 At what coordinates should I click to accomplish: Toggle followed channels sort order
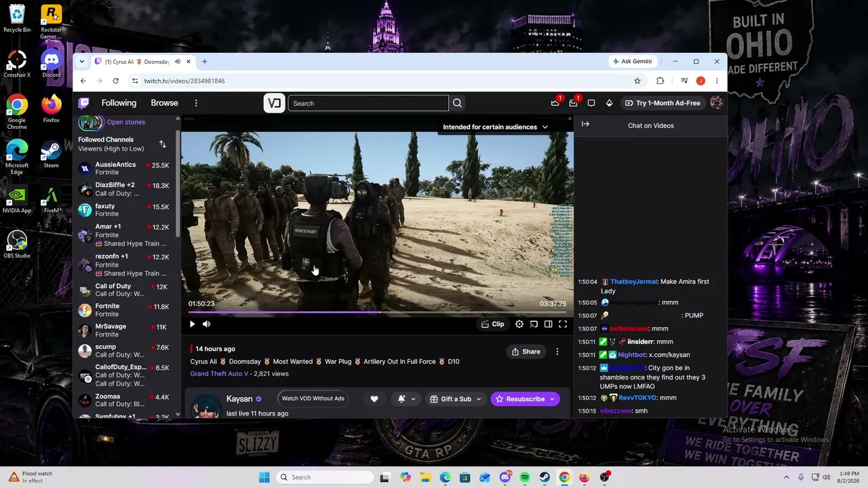click(x=163, y=144)
